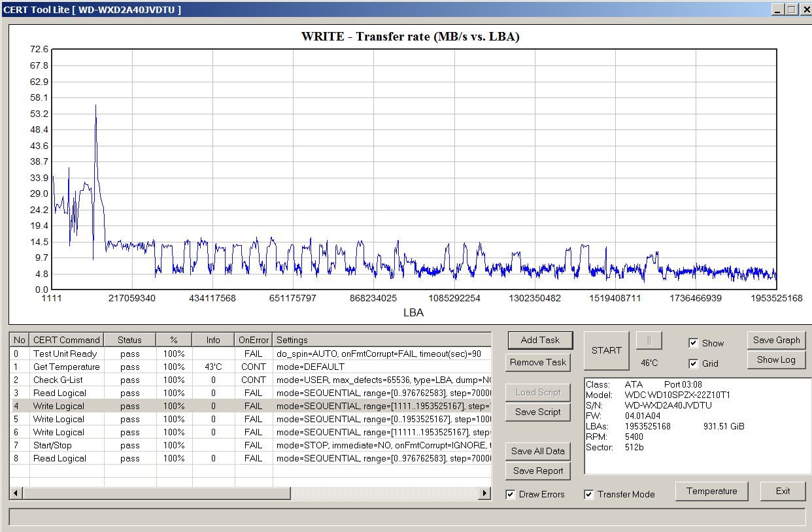This screenshot has height=532, width=812.
Task: Click the pause button next to START
Action: coord(649,341)
